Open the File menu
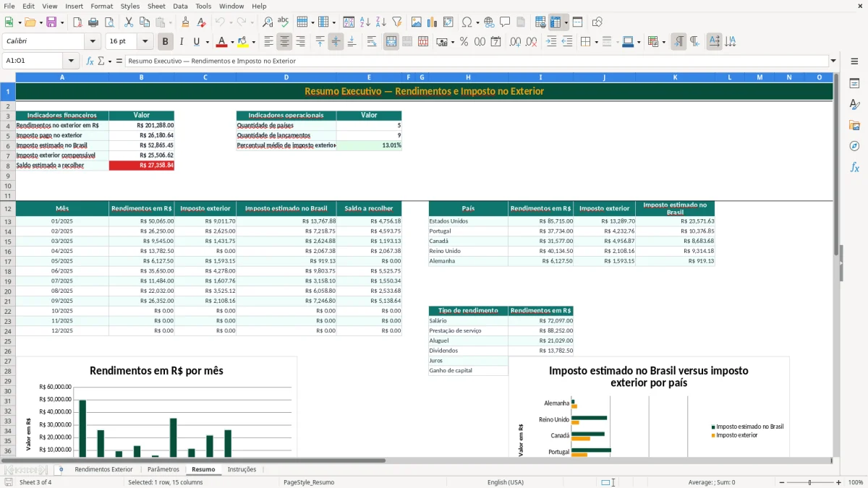The width and height of the screenshot is (868, 488). point(8,6)
